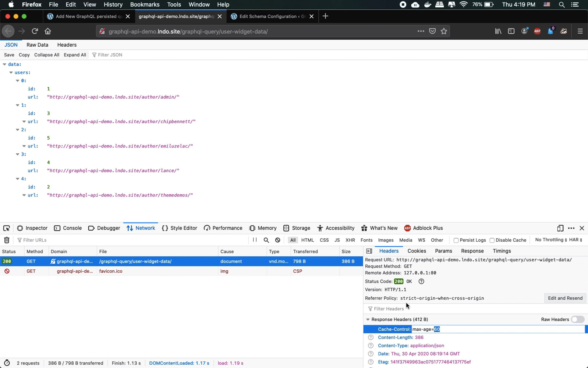The image size is (588, 368).
Task: Open Adblock Plus toolbar extension
Action: pyautogui.click(x=537, y=31)
